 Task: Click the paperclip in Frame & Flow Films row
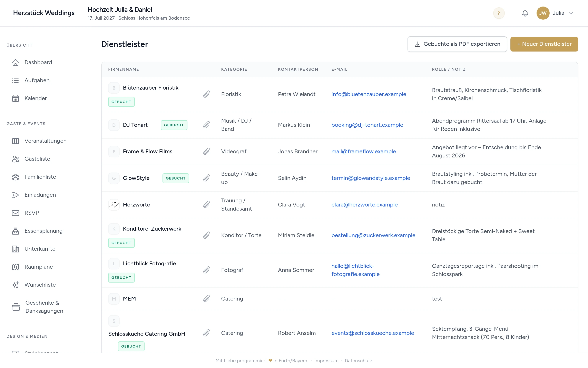[x=207, y=151]
